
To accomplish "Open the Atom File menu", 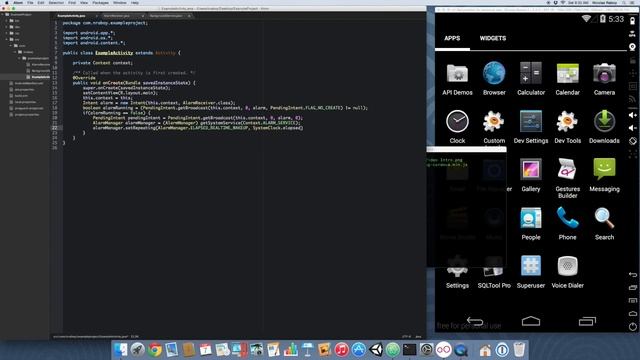I will pos(30,3).
